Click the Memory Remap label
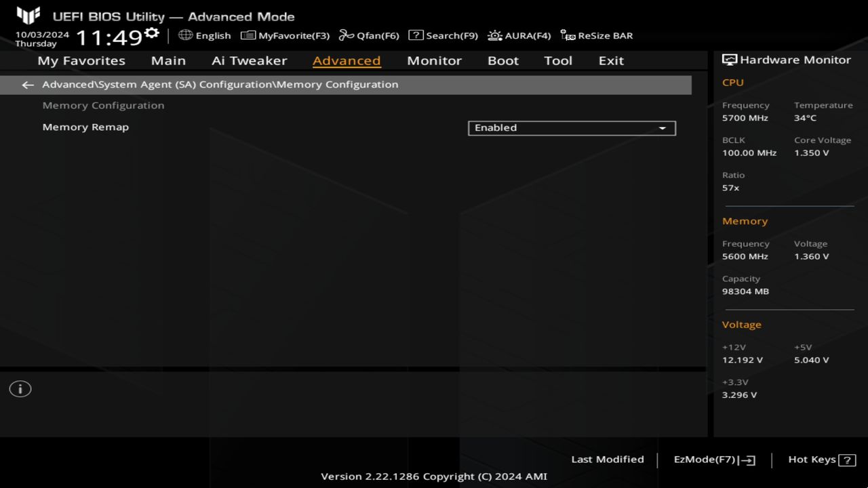 pos(85,127)
